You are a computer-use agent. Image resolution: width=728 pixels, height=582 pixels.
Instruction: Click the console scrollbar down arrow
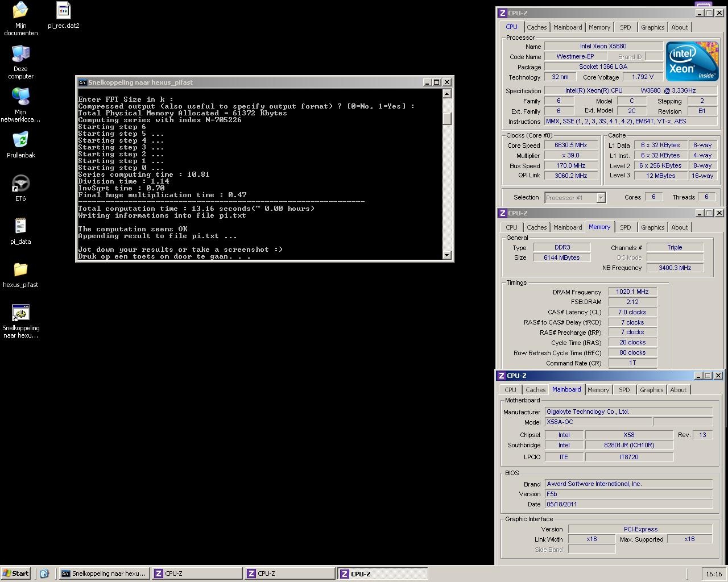click(x=447, y=255)
